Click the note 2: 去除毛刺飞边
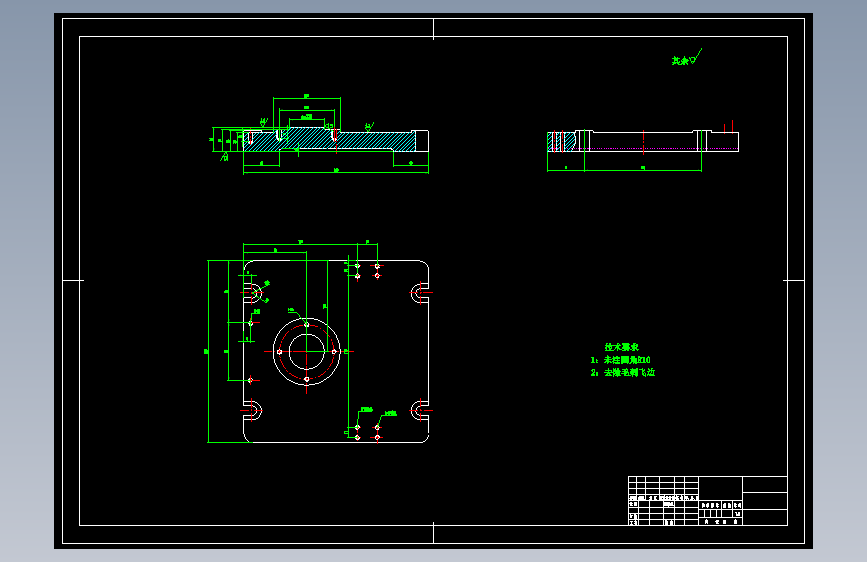The width and height of the screenshot is (867, 562). [623, 372]
